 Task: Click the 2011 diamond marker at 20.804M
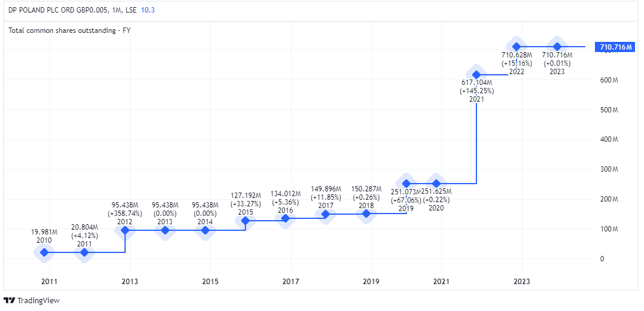point(84,252)
